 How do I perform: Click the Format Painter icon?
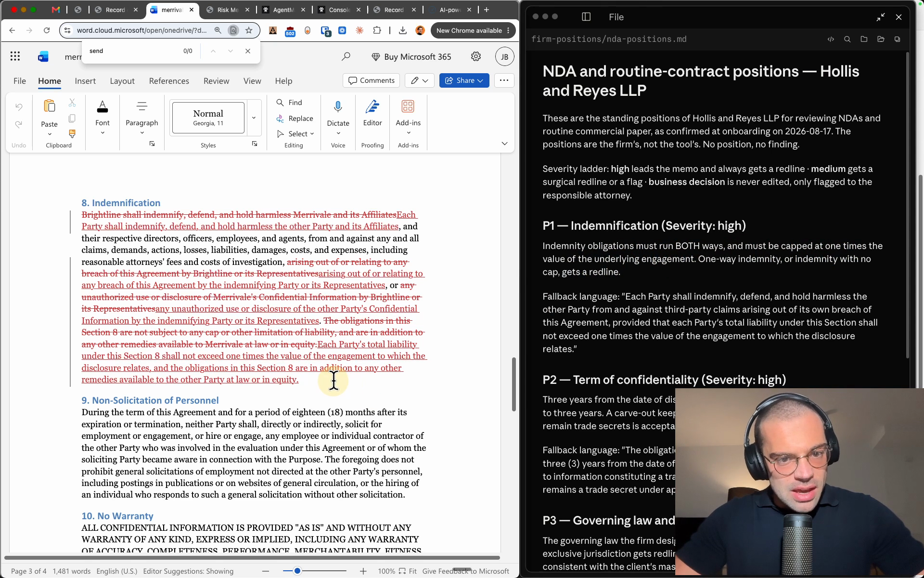[72, 133]
